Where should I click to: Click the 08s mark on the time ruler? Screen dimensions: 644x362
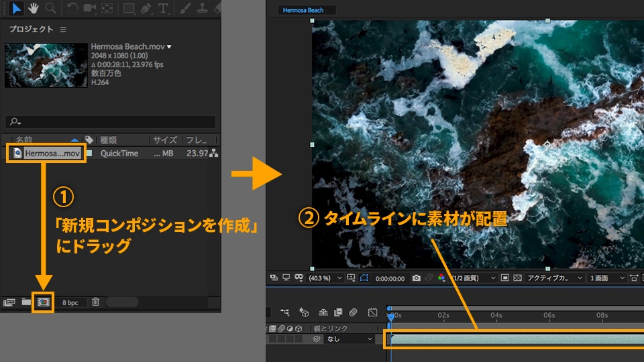click(x=602, y=315)
